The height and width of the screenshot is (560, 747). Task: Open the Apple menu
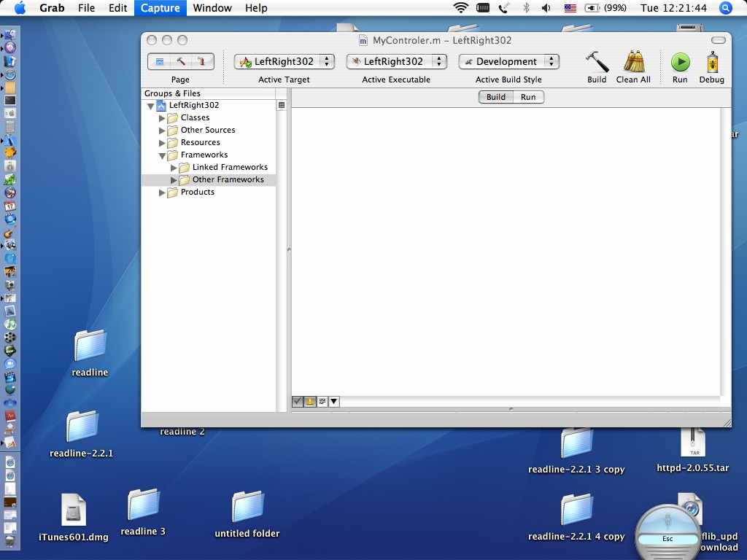(20, 7)
